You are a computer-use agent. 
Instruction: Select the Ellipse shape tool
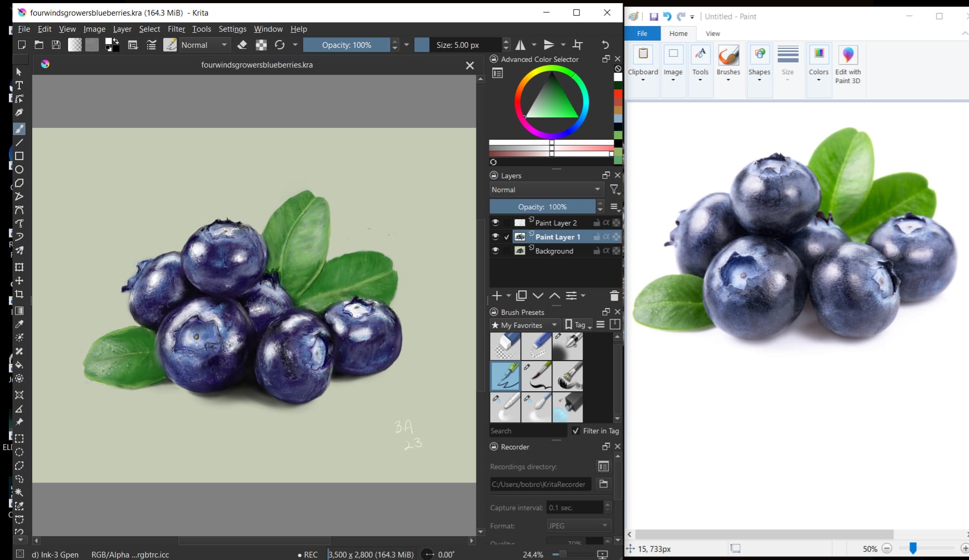click(19, 169)
